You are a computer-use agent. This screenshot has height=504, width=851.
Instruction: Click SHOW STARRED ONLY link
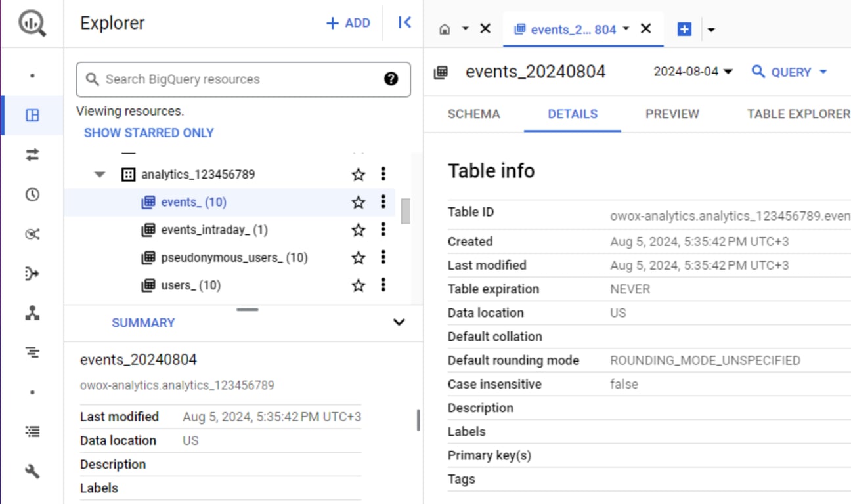coord(149,133)
